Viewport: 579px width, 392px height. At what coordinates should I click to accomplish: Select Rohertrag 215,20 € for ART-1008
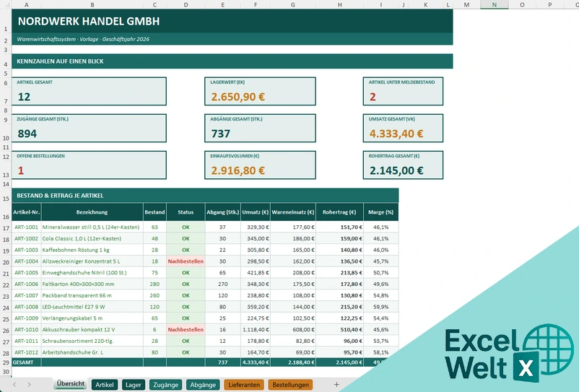click(x=340, y=307)
